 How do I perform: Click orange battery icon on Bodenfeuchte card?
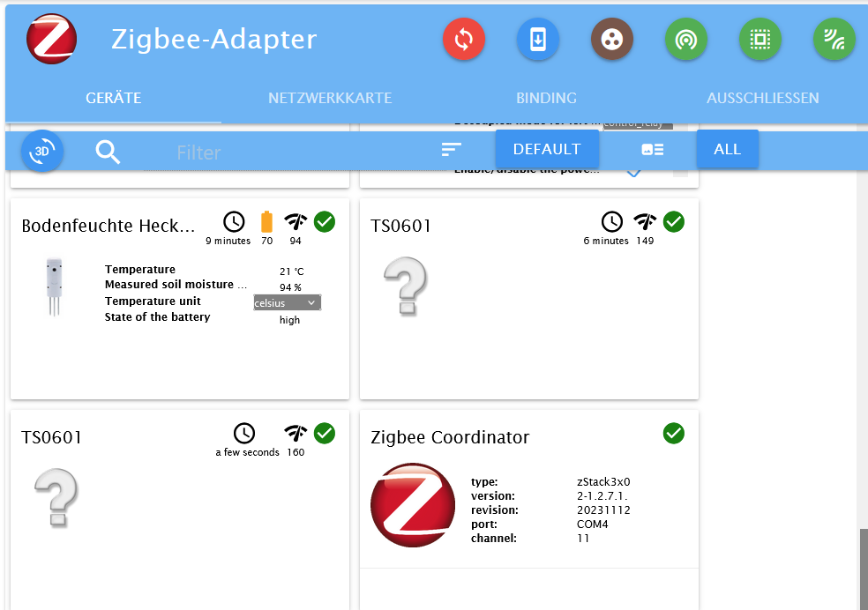point(266,222)
